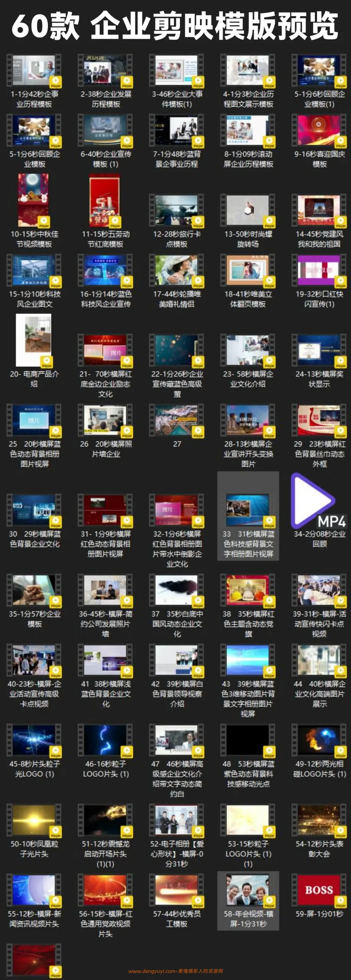The height and width of the screenshot is (980, 351).
Task: Select thumbnail of 31- 1分9秒横屏红色动态背景相册
Action: click(x=105, y=511)
